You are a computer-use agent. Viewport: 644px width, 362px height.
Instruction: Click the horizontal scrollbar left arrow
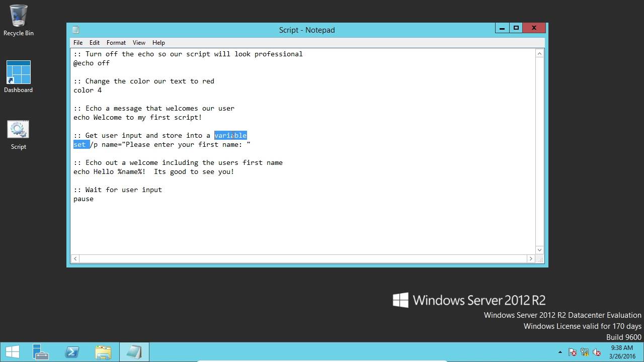[x=75, y=258]
